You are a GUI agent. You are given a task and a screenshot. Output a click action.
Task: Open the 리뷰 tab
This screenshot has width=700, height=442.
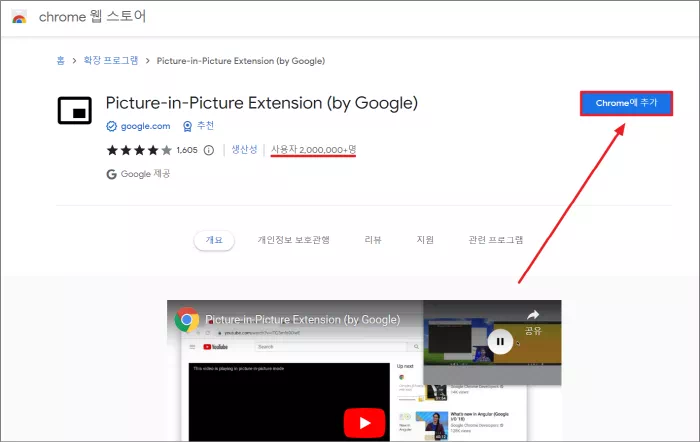tap(373, 240)
